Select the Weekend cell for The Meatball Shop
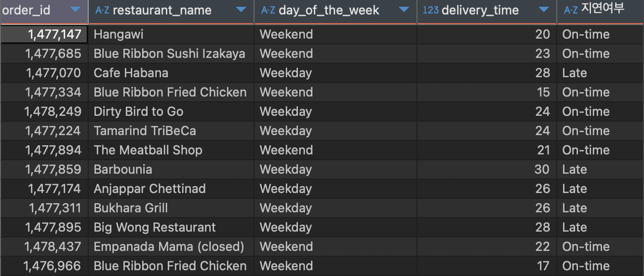Image resolution: width=644 pixels, height=276 pixels. (335, 150)
